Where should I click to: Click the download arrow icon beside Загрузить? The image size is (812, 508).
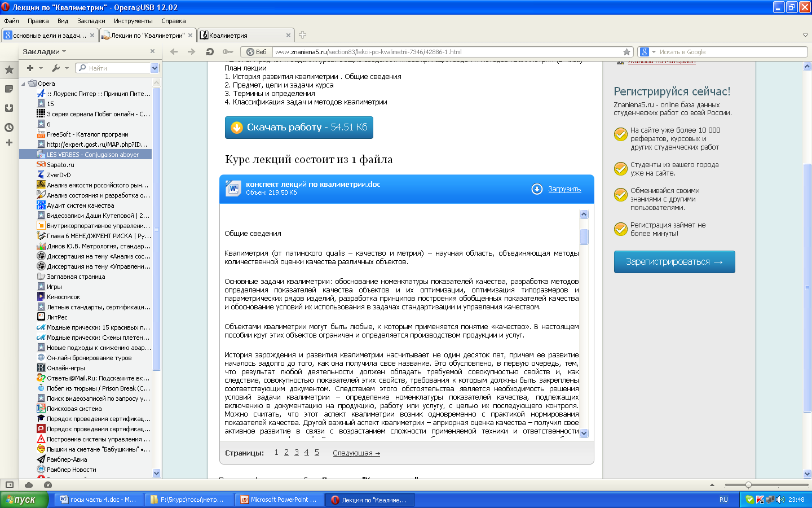(x=537, y=189)
